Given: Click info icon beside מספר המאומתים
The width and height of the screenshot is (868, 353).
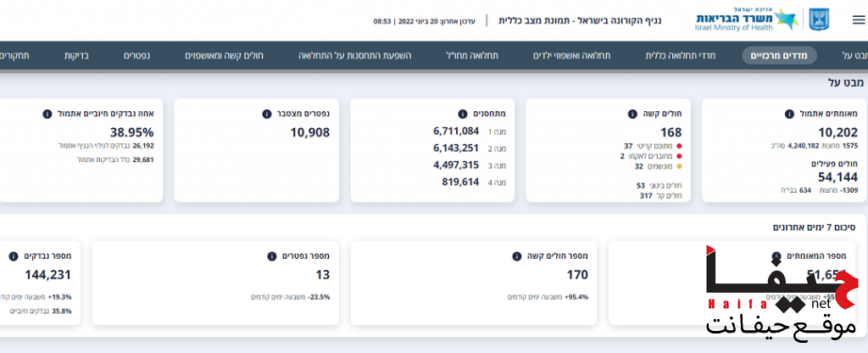Looking at the screenshot, I should (x=776, y=255).
